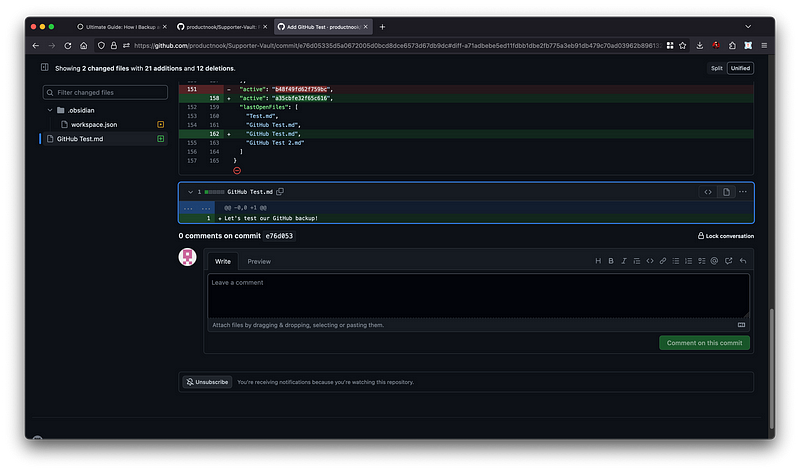Switch to Ultimate Guide browser tab

point(122,27)
